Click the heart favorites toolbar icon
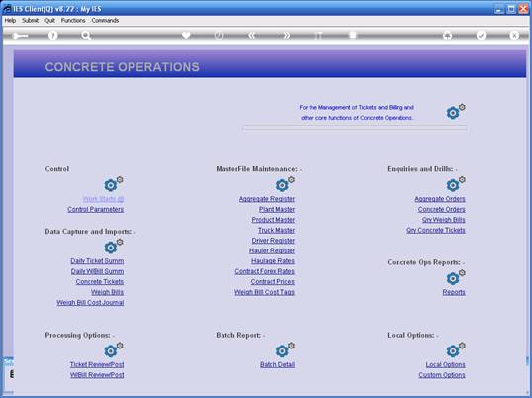Screen dimensions: 532x398 [x=186, y=35]
